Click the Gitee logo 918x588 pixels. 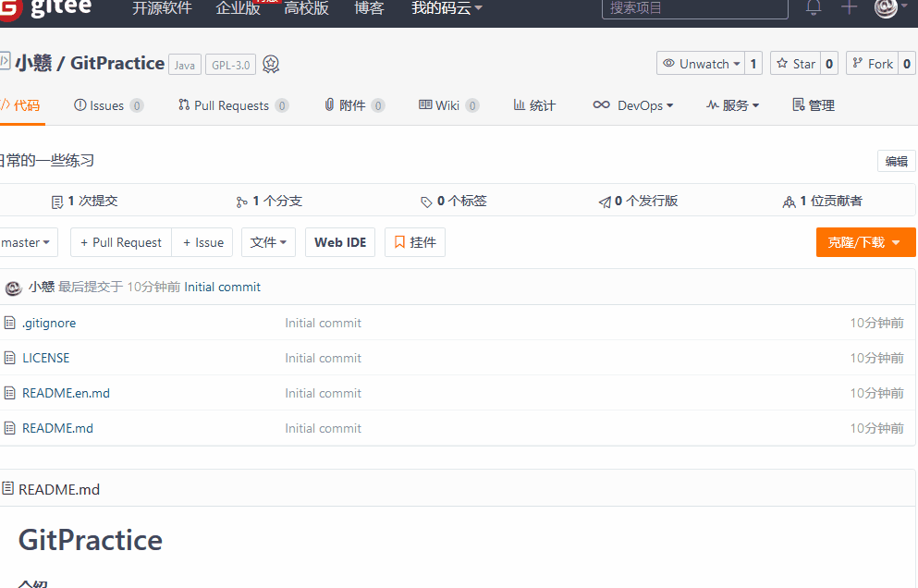[45, 8]
